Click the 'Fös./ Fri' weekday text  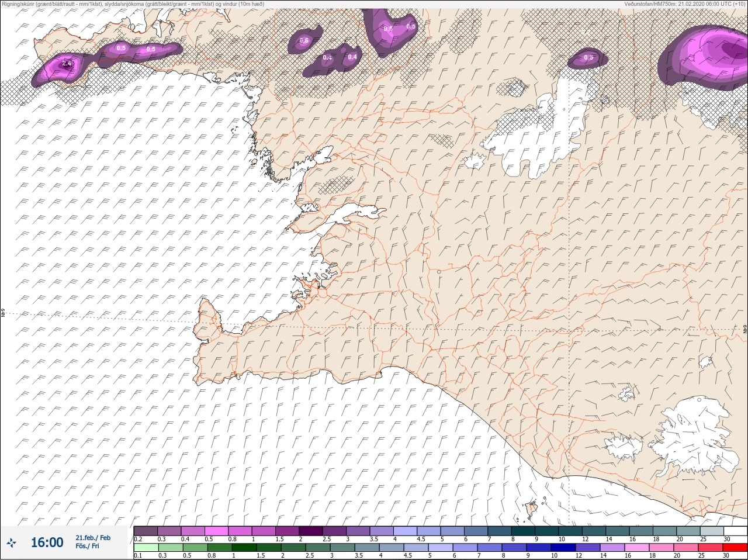(x=87, y=547)
